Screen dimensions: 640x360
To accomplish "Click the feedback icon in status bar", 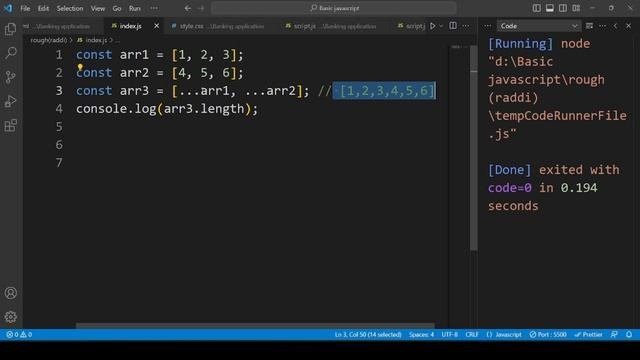I will click(614, 335).
